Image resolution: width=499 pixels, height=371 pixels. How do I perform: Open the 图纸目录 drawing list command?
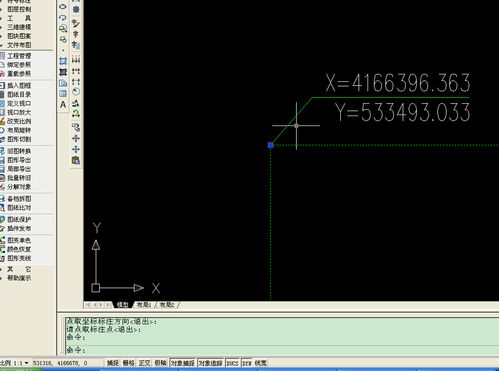tap(16, 94)
